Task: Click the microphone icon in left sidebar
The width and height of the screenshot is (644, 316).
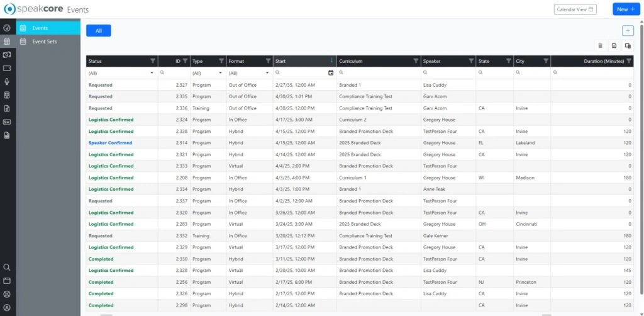Action: [7, 81]
